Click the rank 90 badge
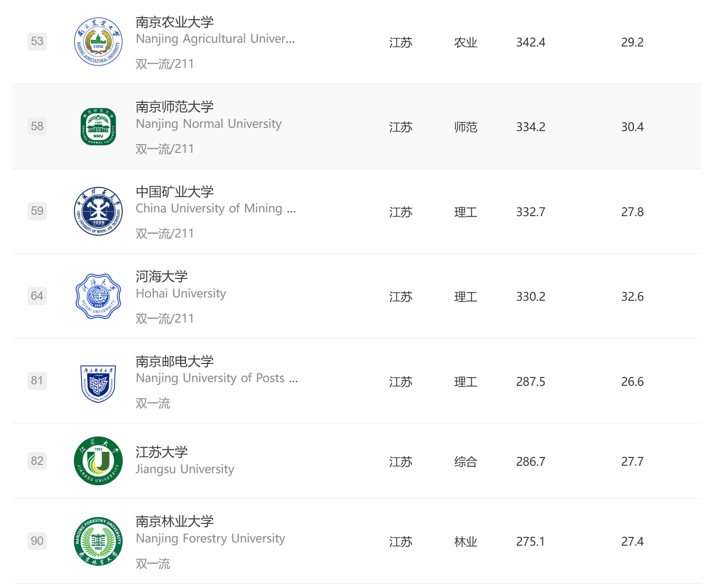Screen dimensions: 712x588 (x=37, y=541)
